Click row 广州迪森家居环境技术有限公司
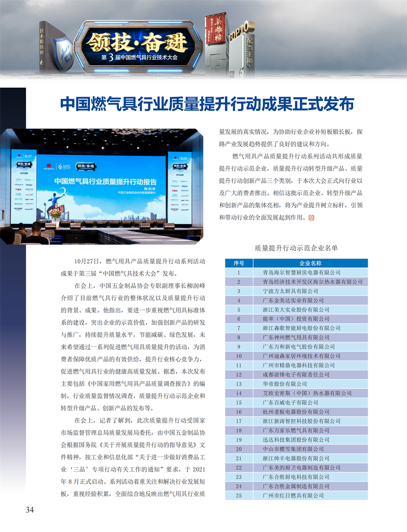Screen dimensions: 407x532 tap(296, 356)
